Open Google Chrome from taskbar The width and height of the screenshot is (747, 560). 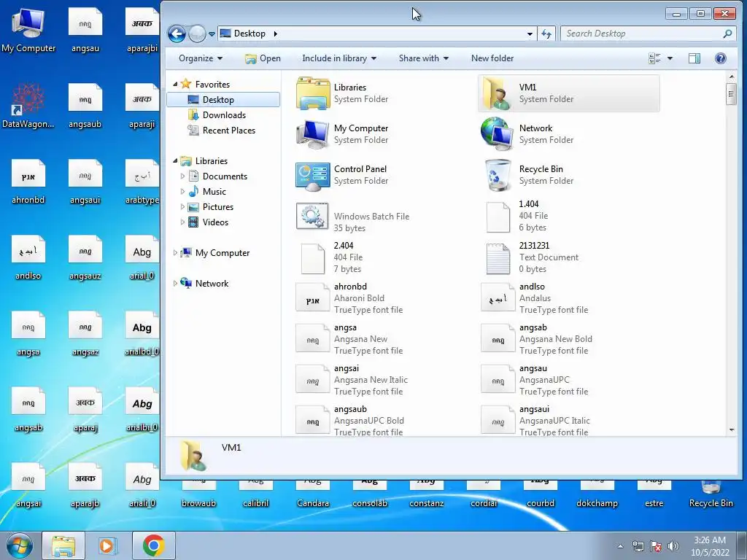coord(153,545)
